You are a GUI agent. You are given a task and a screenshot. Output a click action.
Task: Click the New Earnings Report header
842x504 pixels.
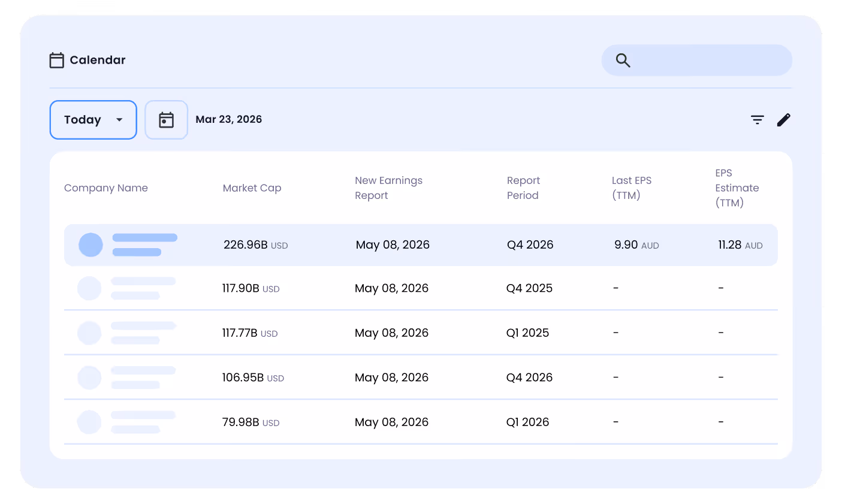click(388, 188)
